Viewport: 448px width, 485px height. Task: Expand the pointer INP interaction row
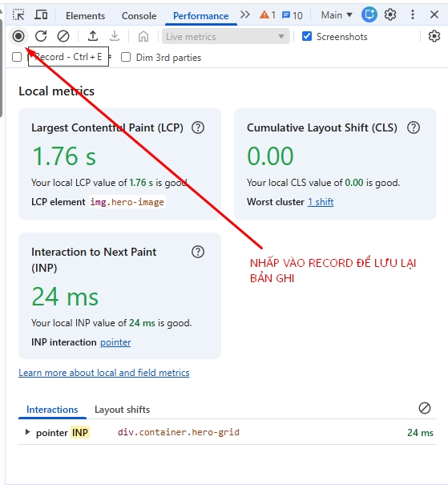(27, 432)
